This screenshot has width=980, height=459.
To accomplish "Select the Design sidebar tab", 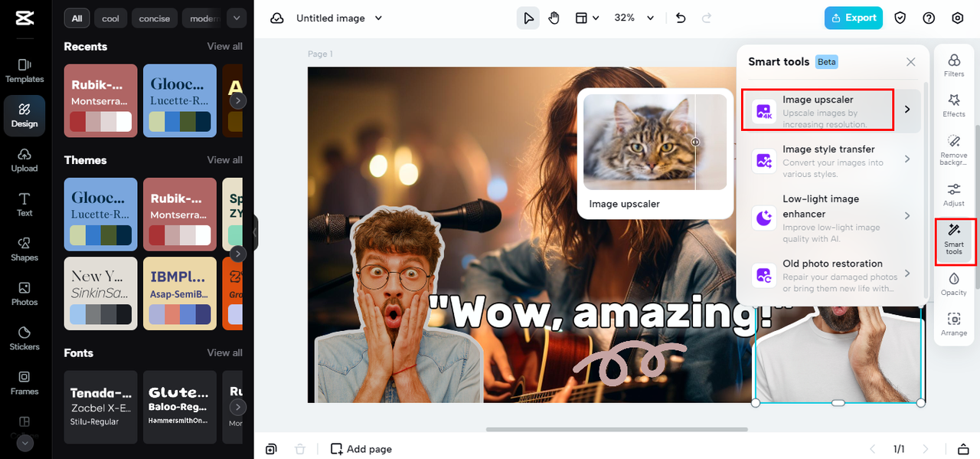I will coord(24,116).
